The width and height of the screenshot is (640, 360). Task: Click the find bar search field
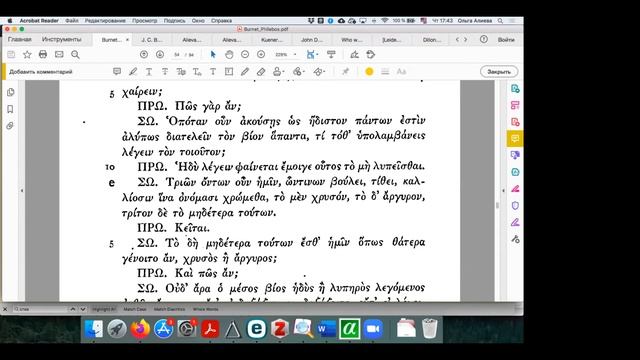click(x=40, y=309)
